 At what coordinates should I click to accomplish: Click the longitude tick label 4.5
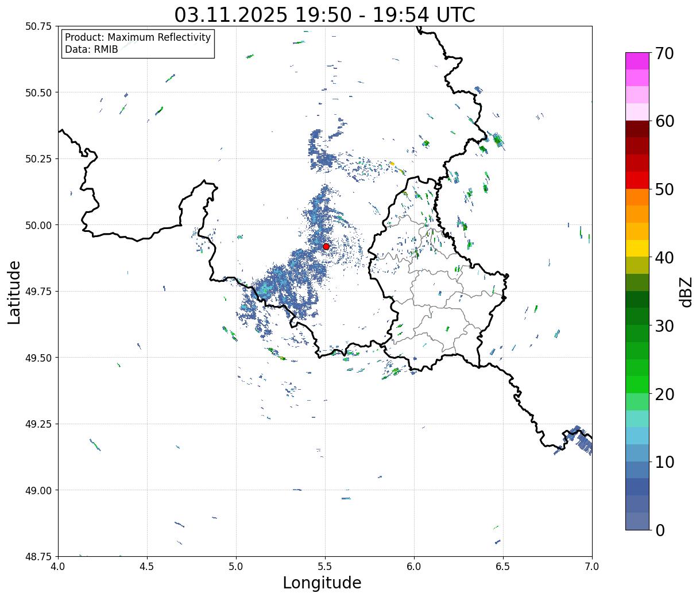pyautogui.click(x=147, y=566)
